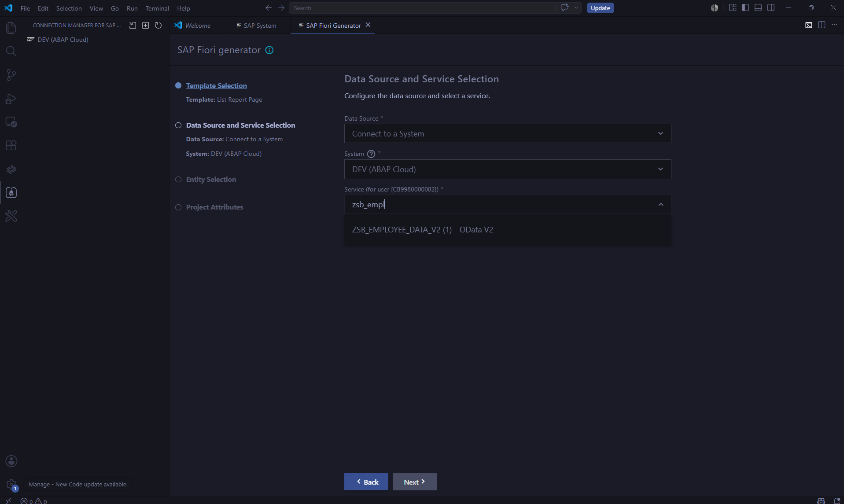Open the Edit menu
The width and height of the screenshot is (844, 504).
point(43,8)
